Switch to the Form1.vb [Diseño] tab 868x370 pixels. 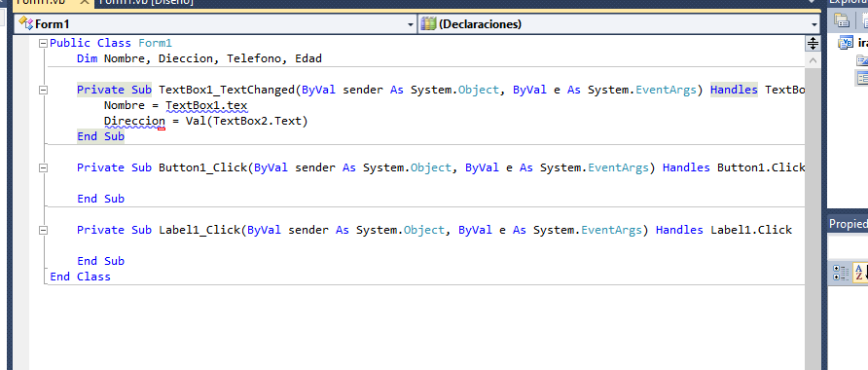point(147,2)
